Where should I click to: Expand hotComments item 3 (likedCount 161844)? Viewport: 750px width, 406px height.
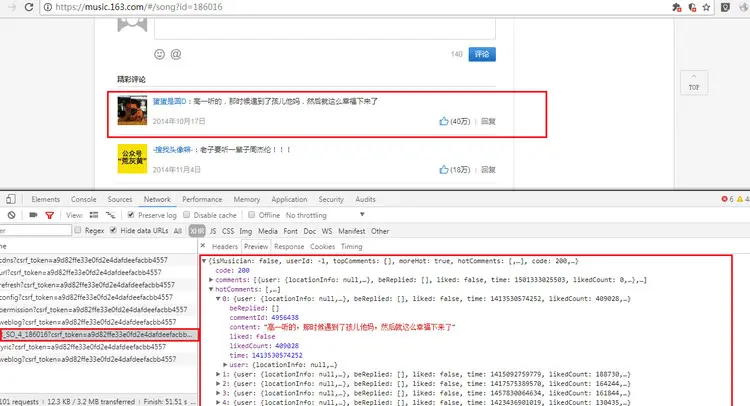[218, 393]
